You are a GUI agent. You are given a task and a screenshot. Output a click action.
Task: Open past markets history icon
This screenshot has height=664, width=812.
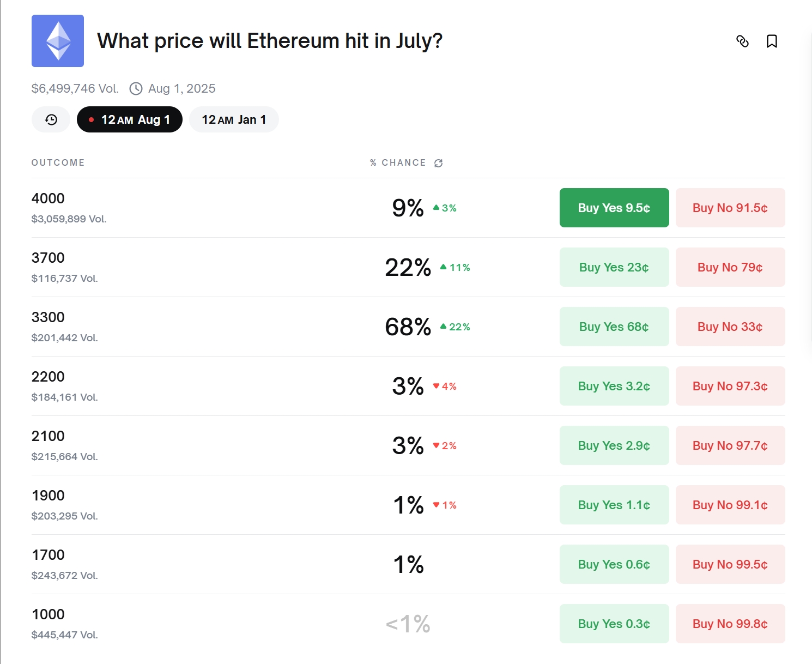pos(51,119)
